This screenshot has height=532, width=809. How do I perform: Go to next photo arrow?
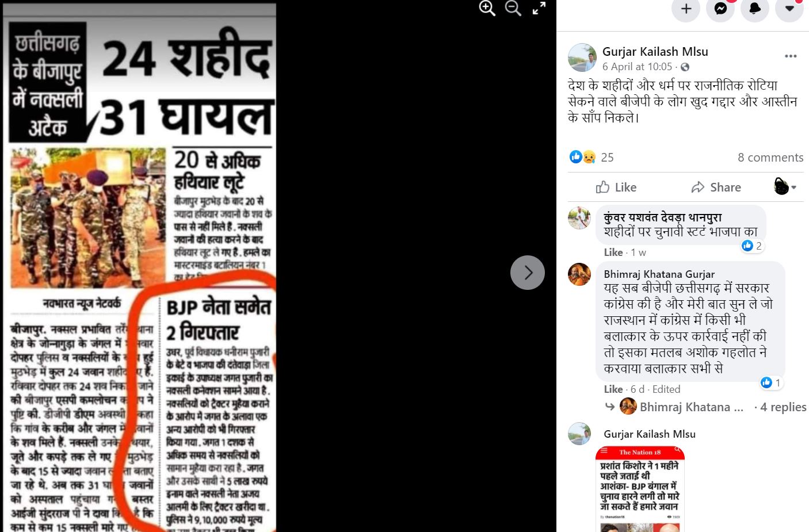[x=528, y=273]
